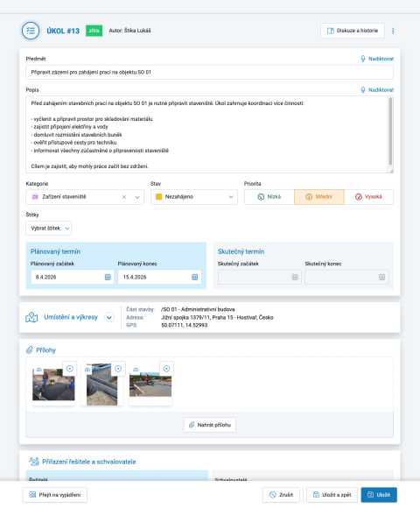Click the Nahrát přílohu button
Viewport: 420px width, 508px height.
click(210, 425)
